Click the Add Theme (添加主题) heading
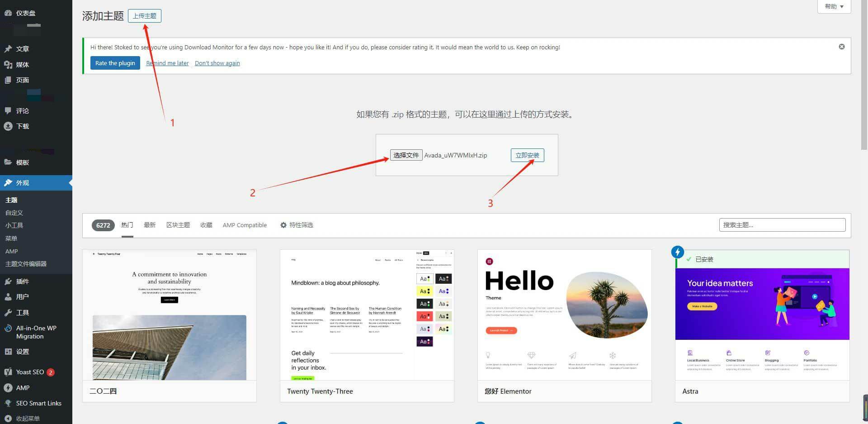The image size is (868, 424). coord(103,16)
